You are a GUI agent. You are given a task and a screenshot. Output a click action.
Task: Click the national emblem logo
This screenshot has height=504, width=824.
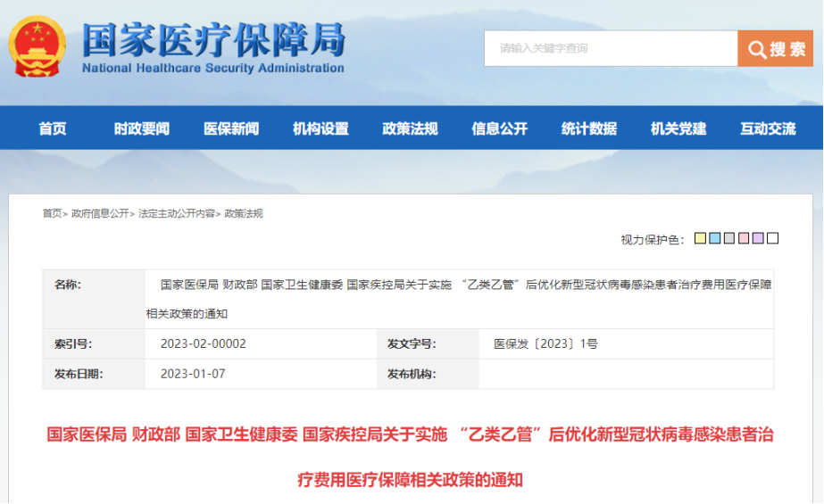37,46
